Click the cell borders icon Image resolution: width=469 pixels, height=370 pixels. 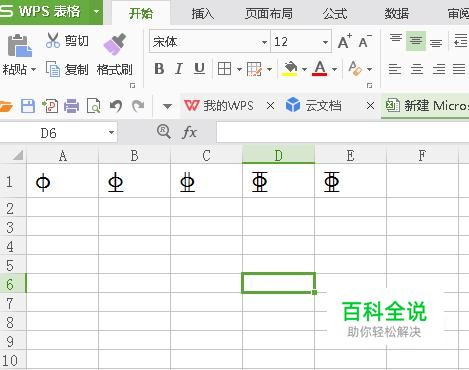tap(224, 69)
